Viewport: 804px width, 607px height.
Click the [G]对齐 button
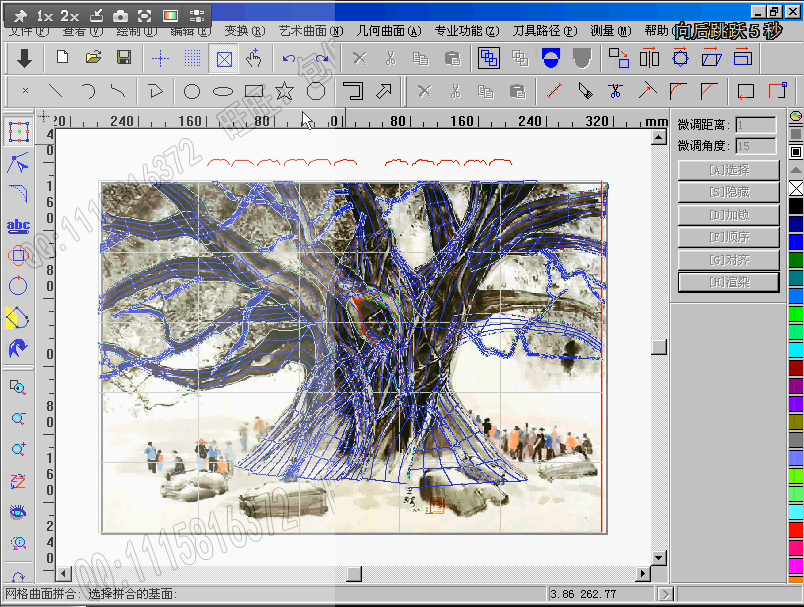point(729,260)
